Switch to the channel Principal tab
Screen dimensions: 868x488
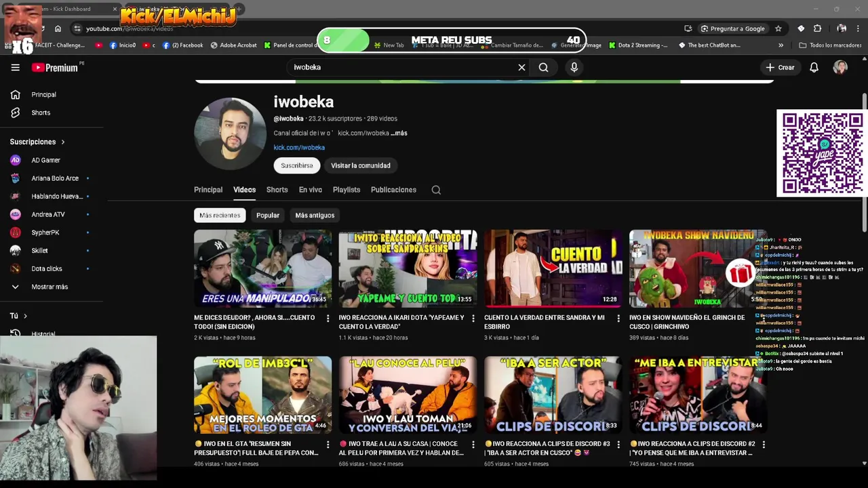[208, 190]
